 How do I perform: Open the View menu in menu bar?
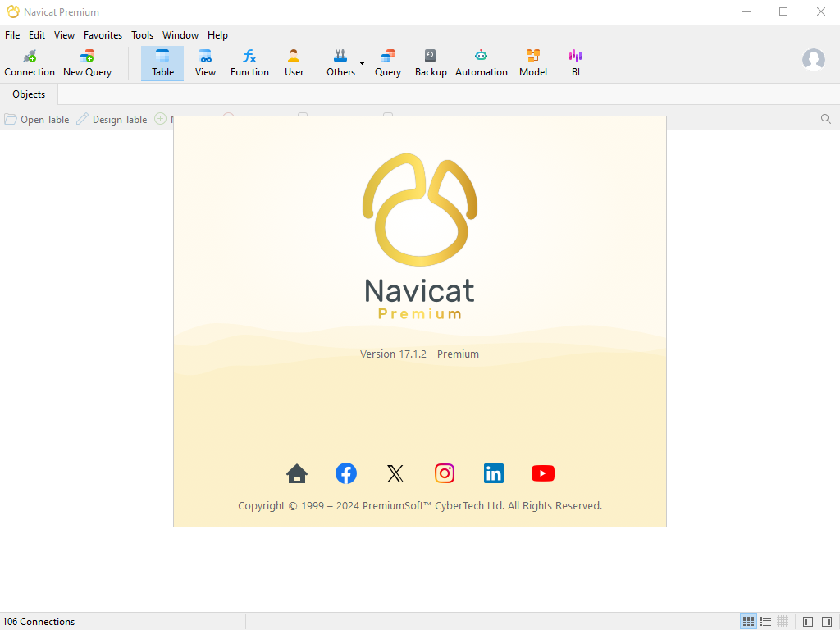point(64,34)
